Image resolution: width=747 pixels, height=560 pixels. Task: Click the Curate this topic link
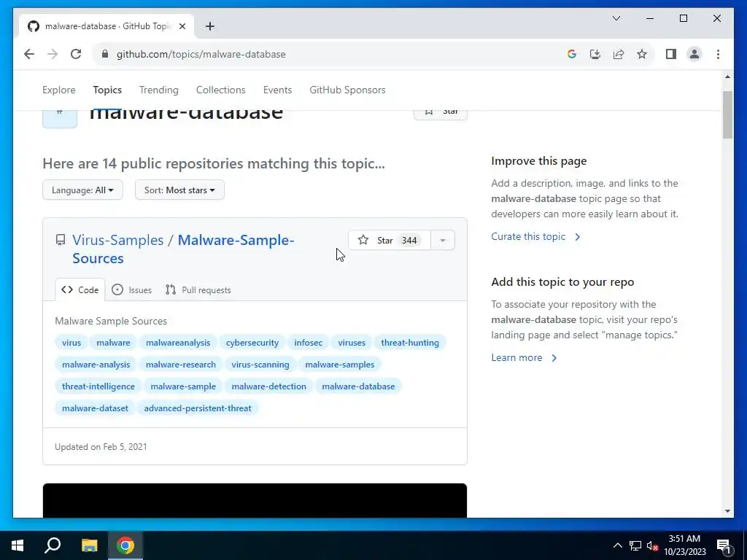coord(535,237)
